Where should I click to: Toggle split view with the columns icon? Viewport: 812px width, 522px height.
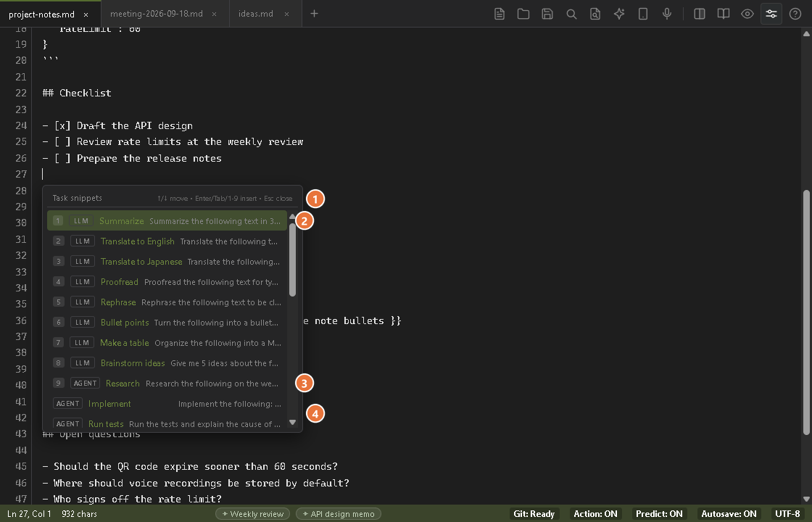699,14
